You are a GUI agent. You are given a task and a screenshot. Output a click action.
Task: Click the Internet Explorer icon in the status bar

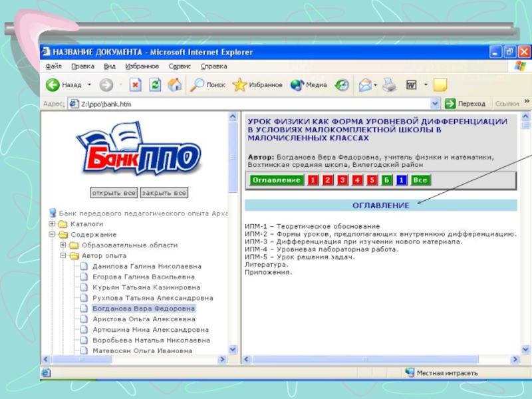pyautogui.click(x=46, y=372)
